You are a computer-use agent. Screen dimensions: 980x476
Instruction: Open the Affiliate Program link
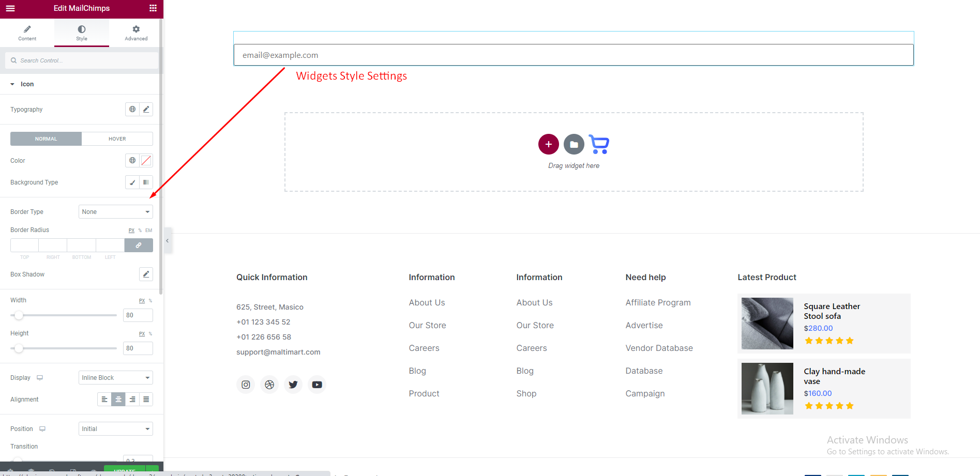coord(658,303)
